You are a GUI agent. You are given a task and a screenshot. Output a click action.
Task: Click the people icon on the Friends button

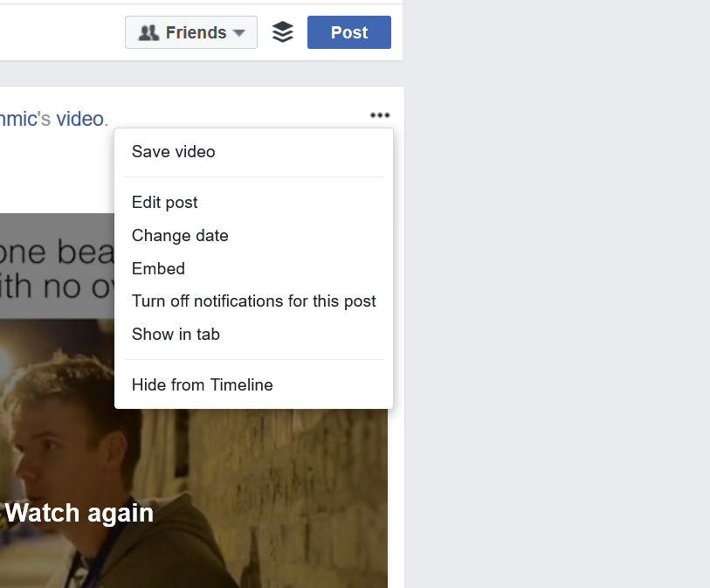coord(149,32)
